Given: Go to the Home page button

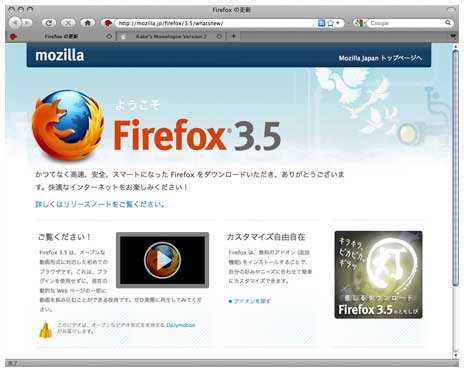Looking at the screenshot, I should click(x=88, y=23).
